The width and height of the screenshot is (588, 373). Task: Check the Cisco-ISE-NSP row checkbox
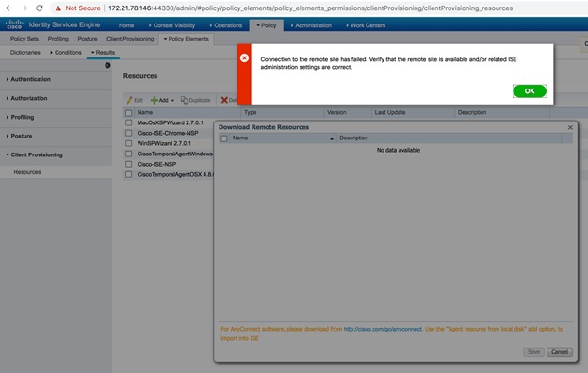pos(128,164)
